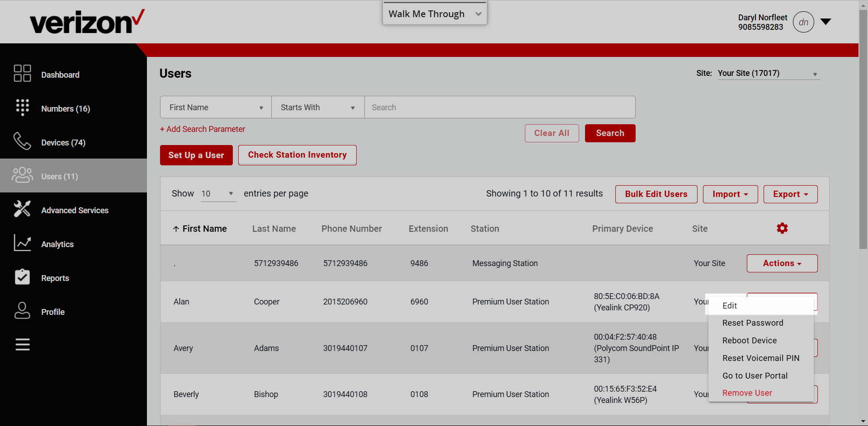Click the hamburger menu icon at sidebar bottom
The width and height of the screenshot is (868, 426).
pos(22,345)
